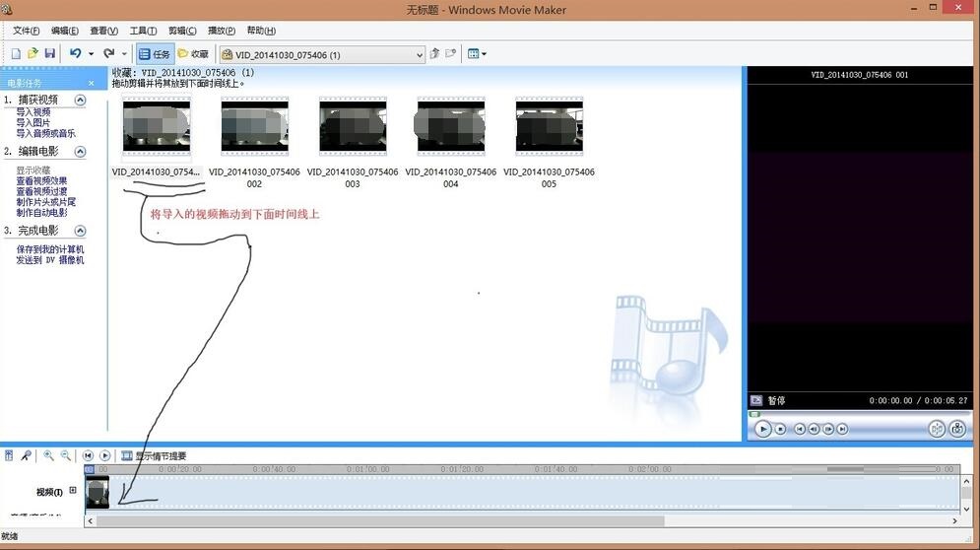Click the timeline horizontal scroll right arrow
Viewport: 980px width, 550px height.
point(954,520)
